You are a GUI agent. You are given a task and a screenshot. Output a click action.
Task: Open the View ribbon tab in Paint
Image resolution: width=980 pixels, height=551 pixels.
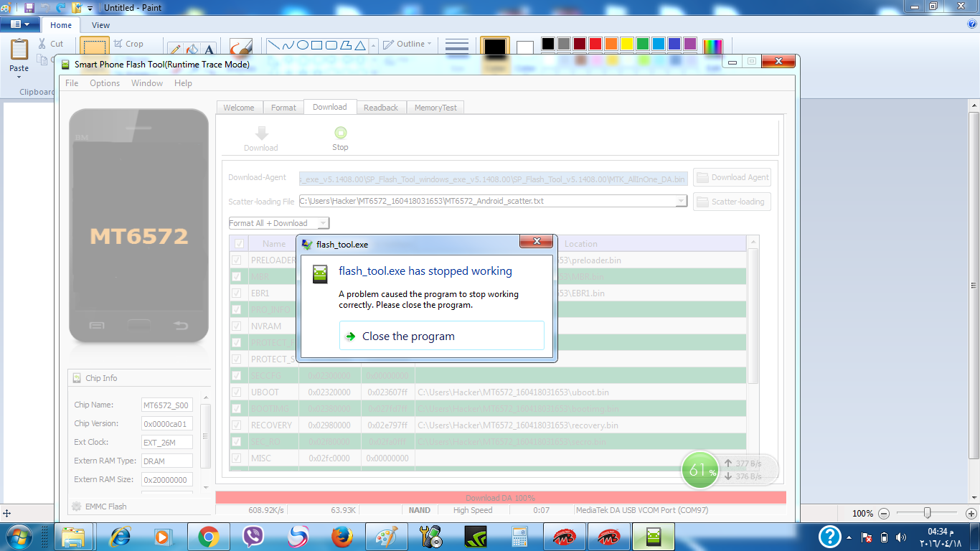100,25
